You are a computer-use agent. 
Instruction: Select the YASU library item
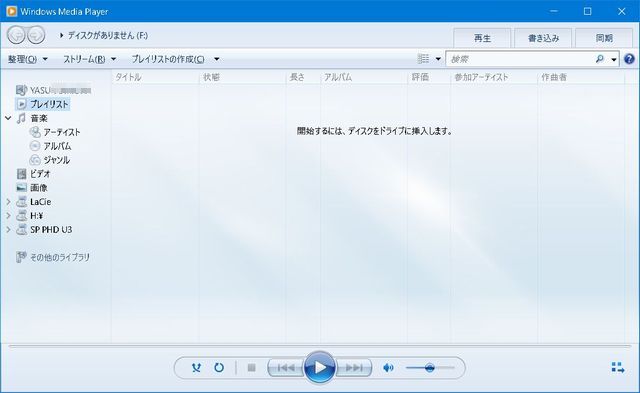pyautogui.click(x=60, y=90)
